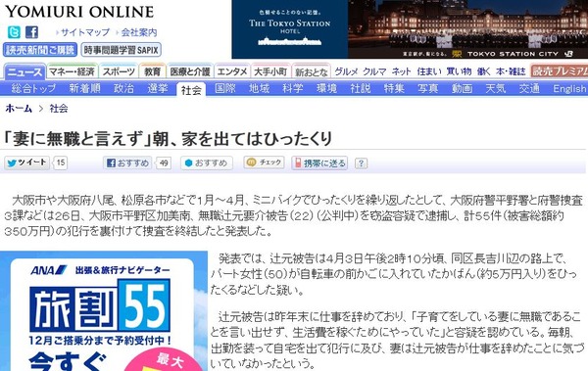Click the ツイート tweet button

[x=27, y=162]
